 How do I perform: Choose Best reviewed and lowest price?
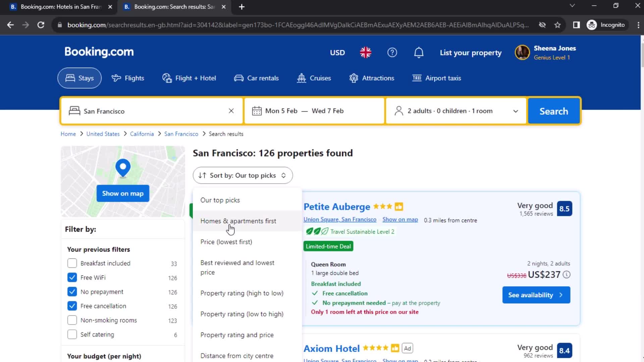[x=247, y=267]
